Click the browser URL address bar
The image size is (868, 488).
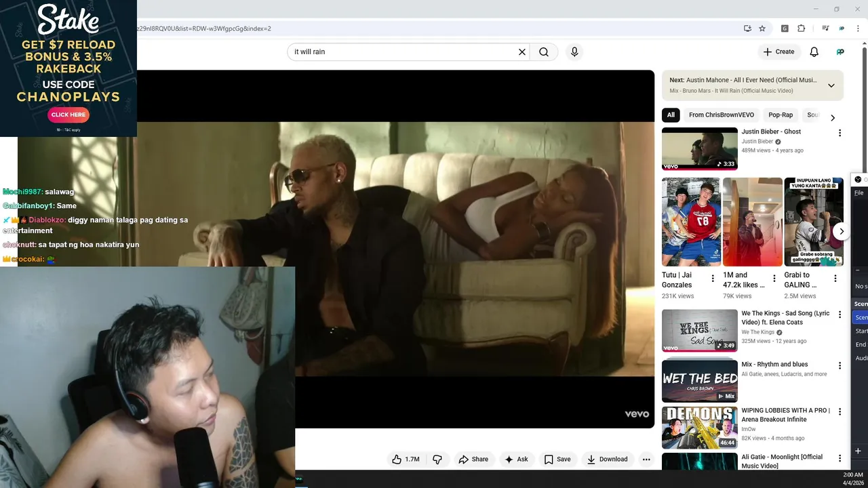tap(434, 28)
